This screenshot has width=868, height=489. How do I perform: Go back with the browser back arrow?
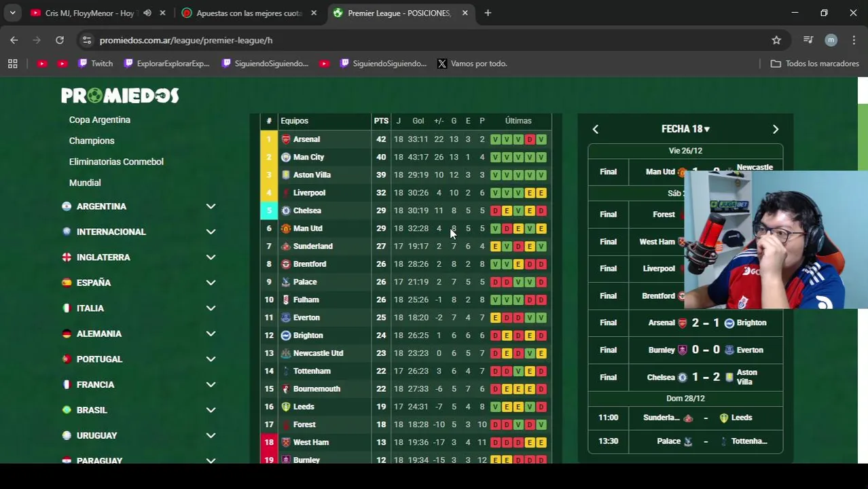(x=14, y=40)
